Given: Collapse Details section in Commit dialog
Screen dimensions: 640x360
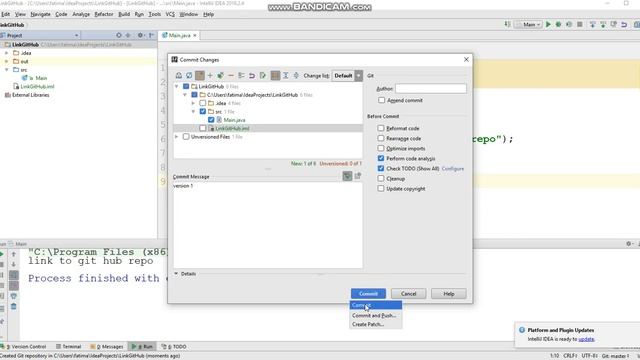Looking at the screenshot, I should pyautogui.click(x=176, y=273).
